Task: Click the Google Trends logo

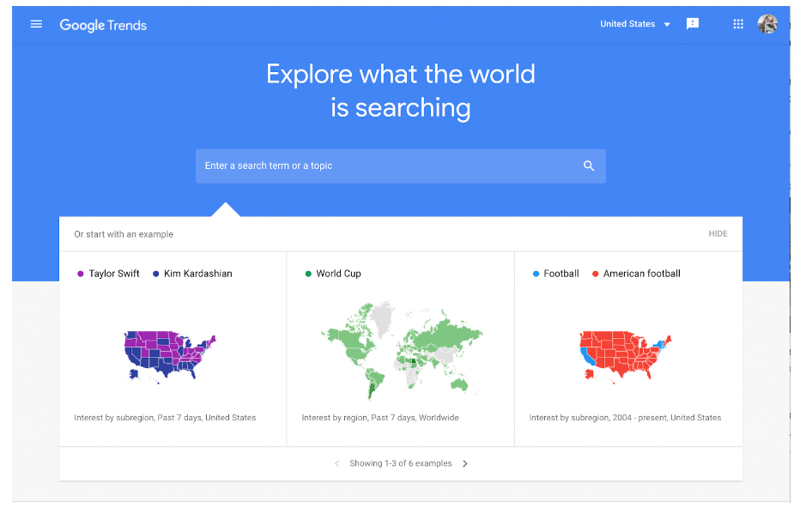Action: pyautogui.click(x=103, y=25)
